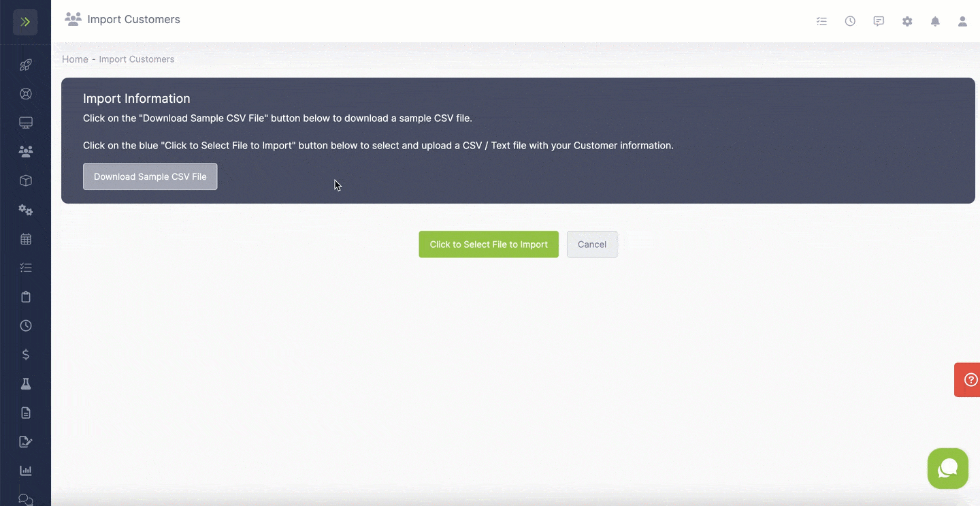Viewport: 980px width, 506px height.
Task: Click the Import Customers breadcrumb text
Action: click(137, 59)
